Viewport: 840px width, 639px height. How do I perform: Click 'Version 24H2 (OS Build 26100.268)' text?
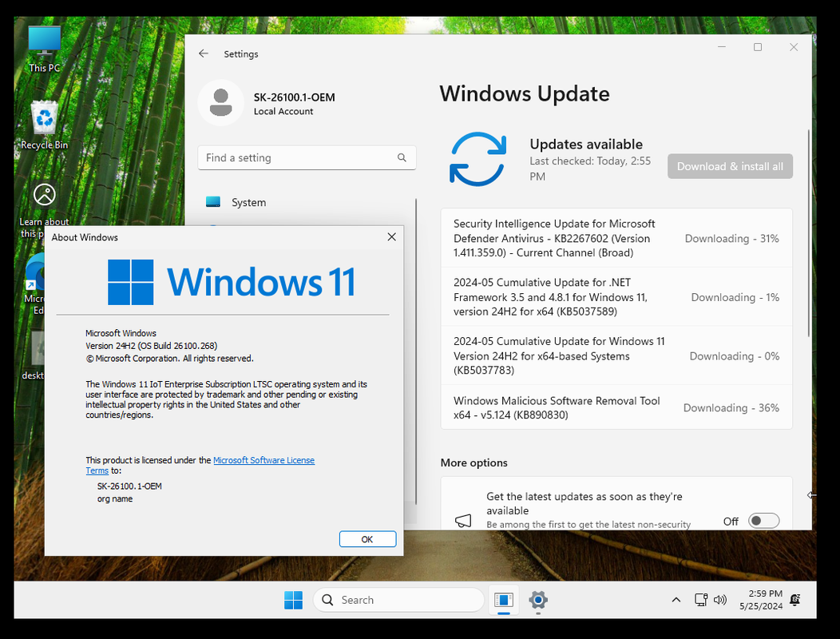point(151,346)
